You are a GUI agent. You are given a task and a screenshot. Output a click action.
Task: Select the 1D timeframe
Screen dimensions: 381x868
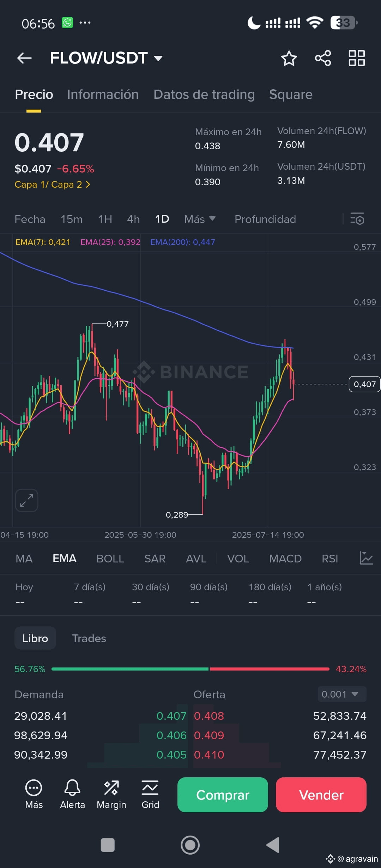click(162, 219)
